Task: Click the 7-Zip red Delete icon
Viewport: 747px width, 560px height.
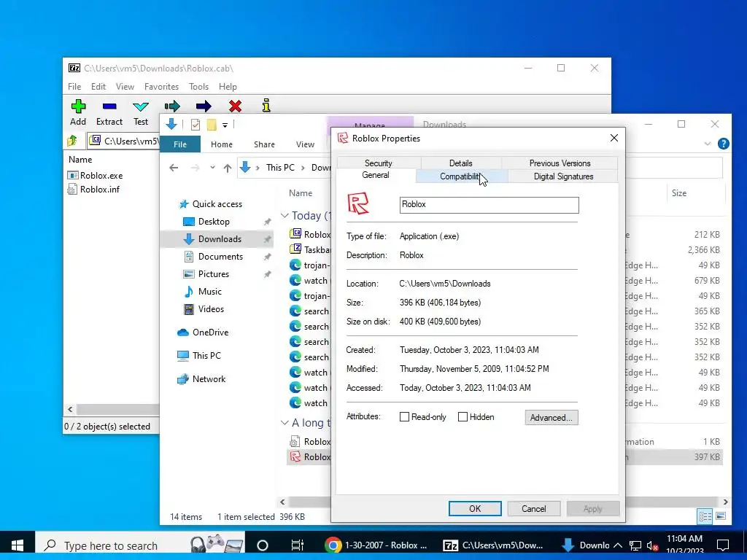Action: click(x=235, y=106)
